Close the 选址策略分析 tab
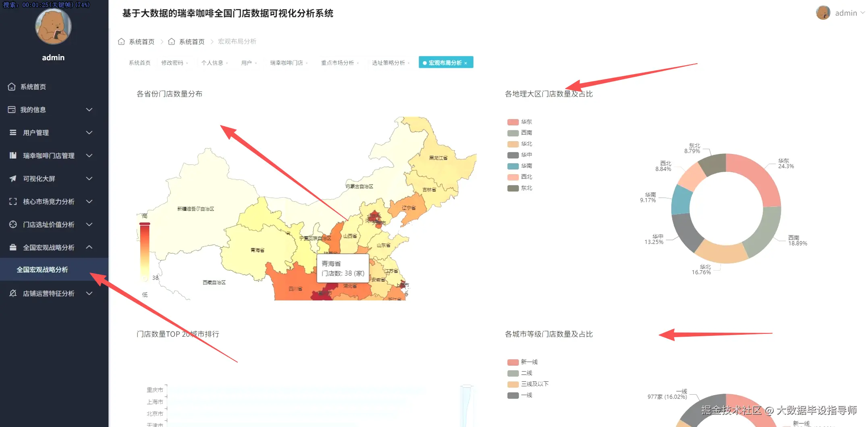The height and width of the screenshot is (427, 868). [409, 63]
